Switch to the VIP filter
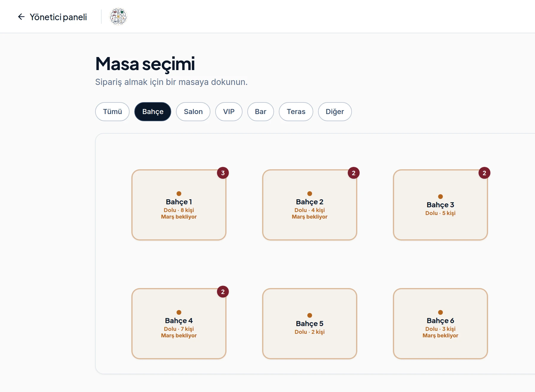This screenshot has width=535, height=392. (x=229, y=112)
